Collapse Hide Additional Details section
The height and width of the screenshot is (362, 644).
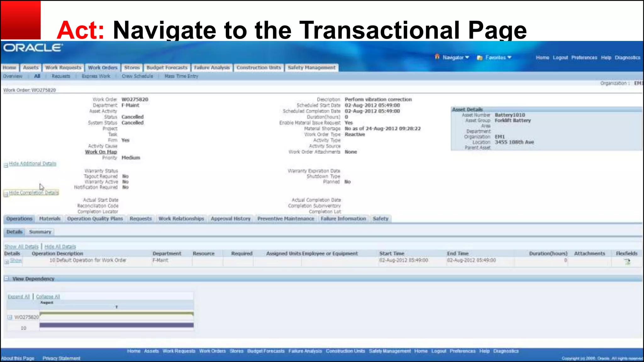pos(32,164)
